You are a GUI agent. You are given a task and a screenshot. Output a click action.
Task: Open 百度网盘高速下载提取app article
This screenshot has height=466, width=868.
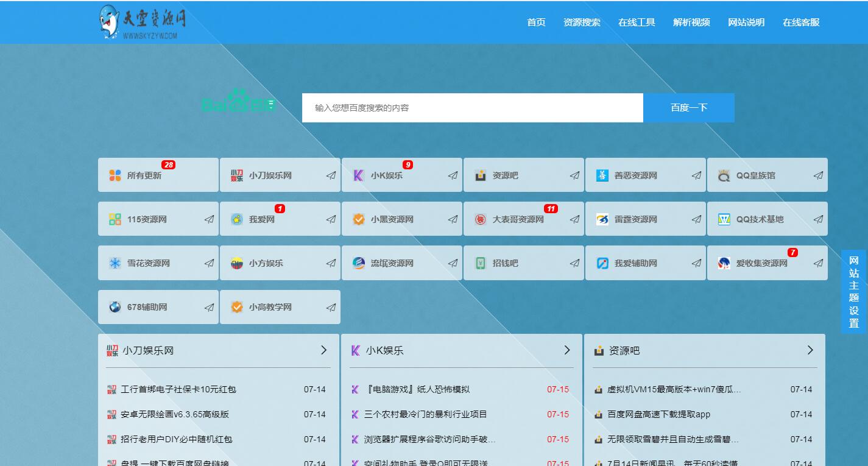[659, 414]
